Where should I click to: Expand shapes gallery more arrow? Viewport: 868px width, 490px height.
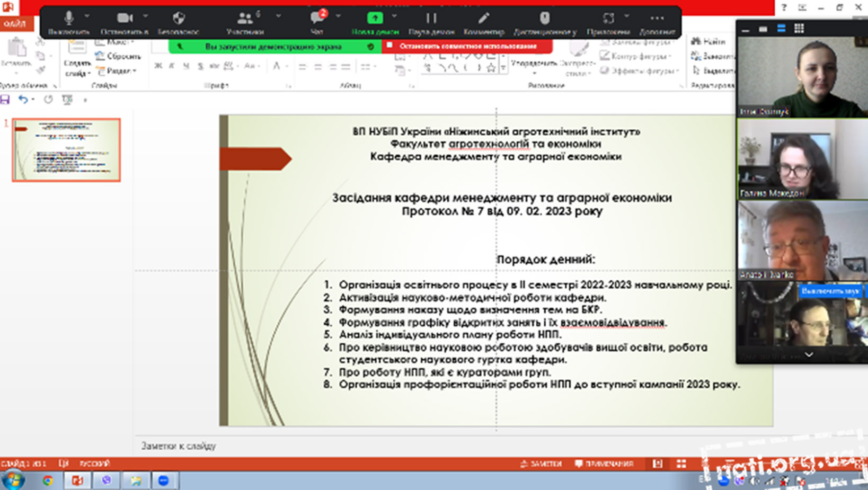click(x=503, y=69)
